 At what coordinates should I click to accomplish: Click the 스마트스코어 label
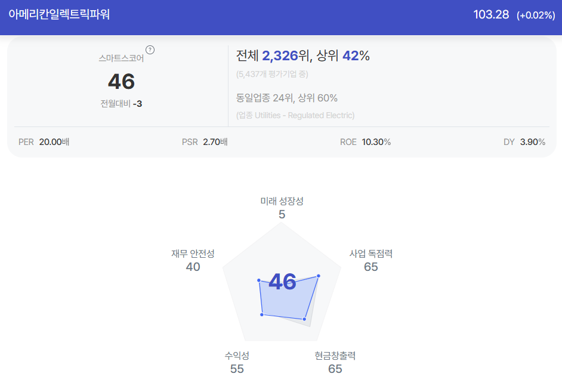tap(121, 58)
